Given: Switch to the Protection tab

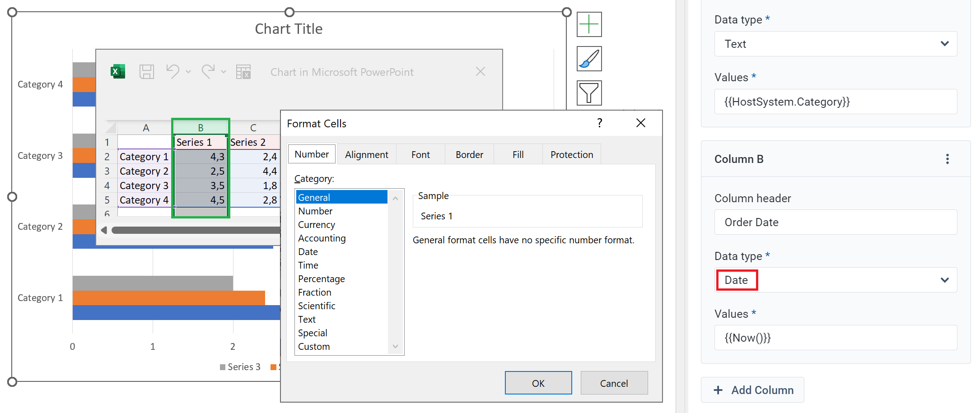Looking at the screenshot, I should tap(571, 154).
